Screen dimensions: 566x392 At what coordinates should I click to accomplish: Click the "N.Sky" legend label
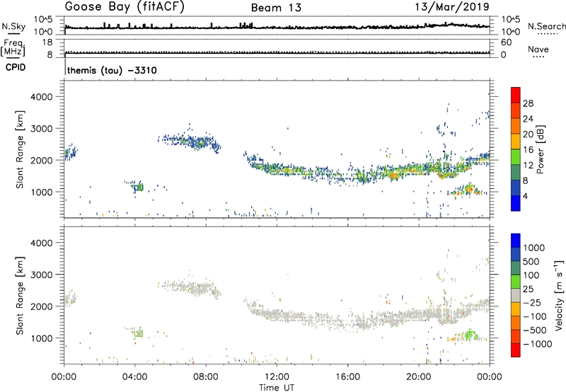(x=13, y=26)
